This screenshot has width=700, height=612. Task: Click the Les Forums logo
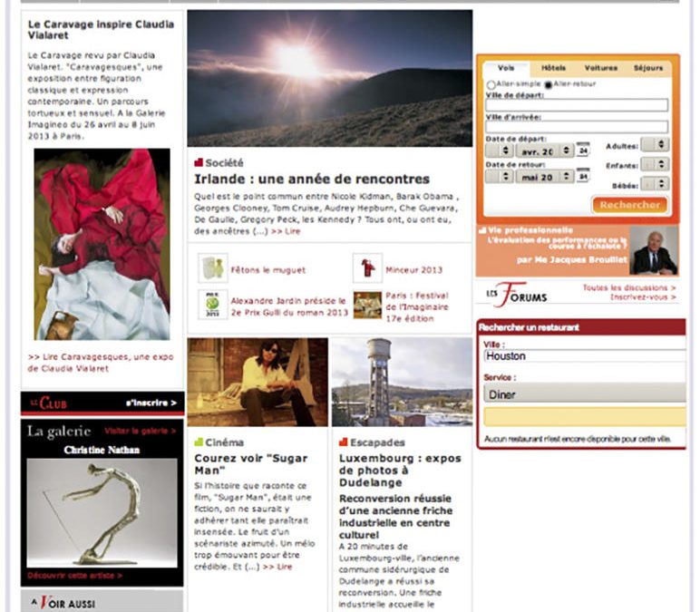click(x=518, y=295)
